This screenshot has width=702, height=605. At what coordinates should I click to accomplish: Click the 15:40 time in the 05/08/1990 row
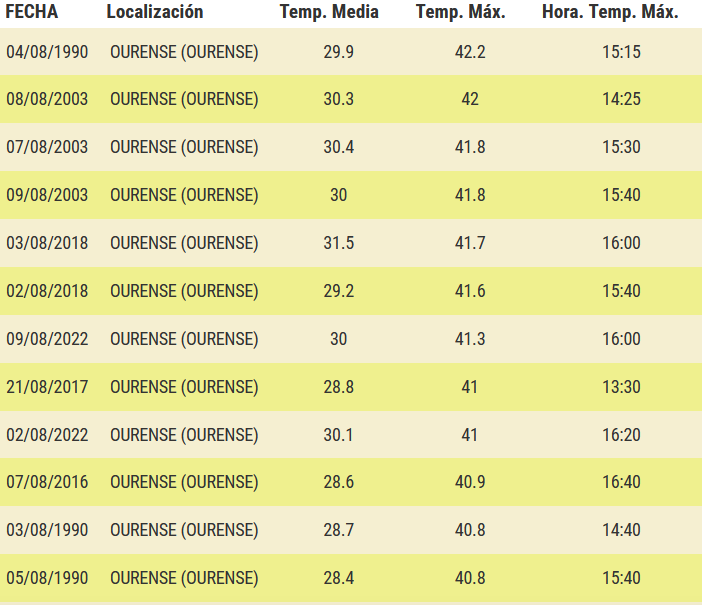621,578
